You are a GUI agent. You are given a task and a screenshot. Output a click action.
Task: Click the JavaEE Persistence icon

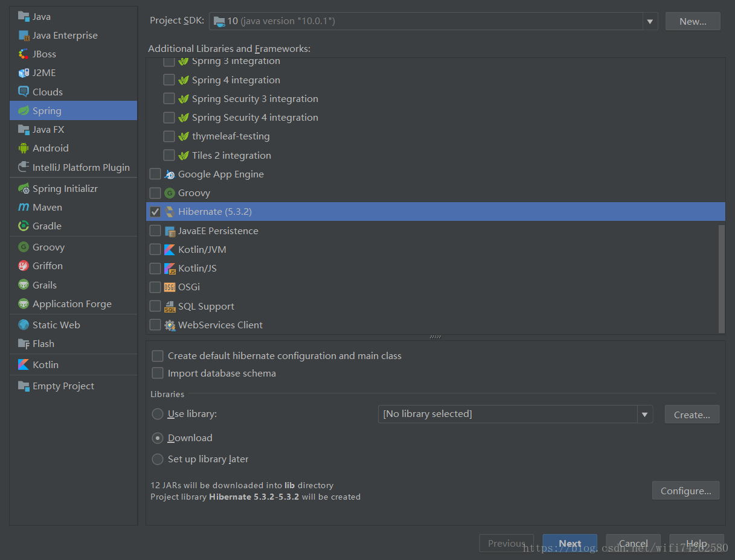pos(170,231)
